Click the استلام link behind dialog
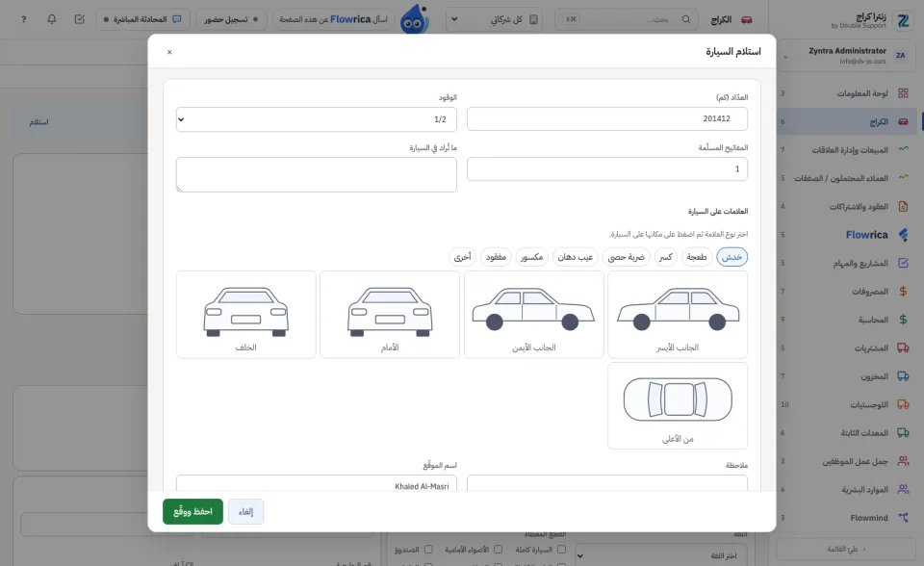The width and height of the screenshot is (924, 566). click(x=38, y=122)
